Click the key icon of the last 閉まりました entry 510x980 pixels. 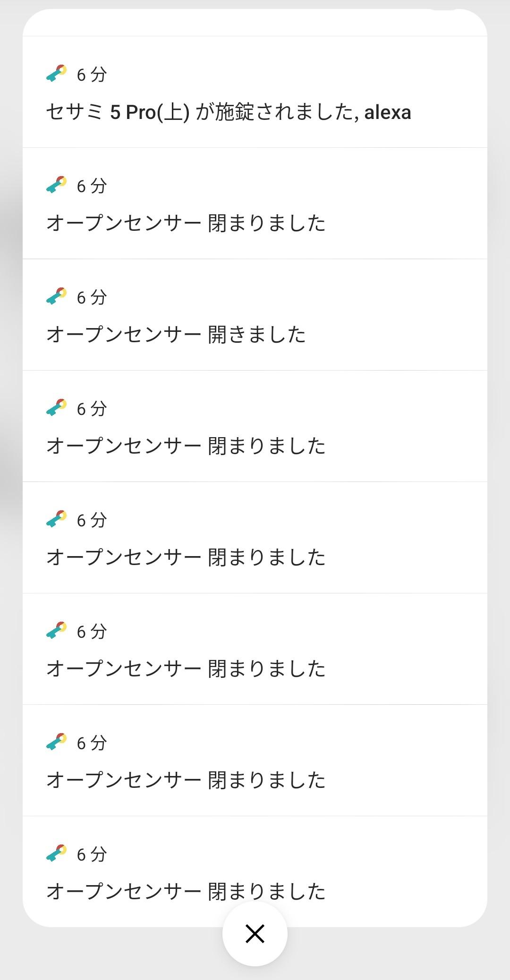tap(57, 854)
